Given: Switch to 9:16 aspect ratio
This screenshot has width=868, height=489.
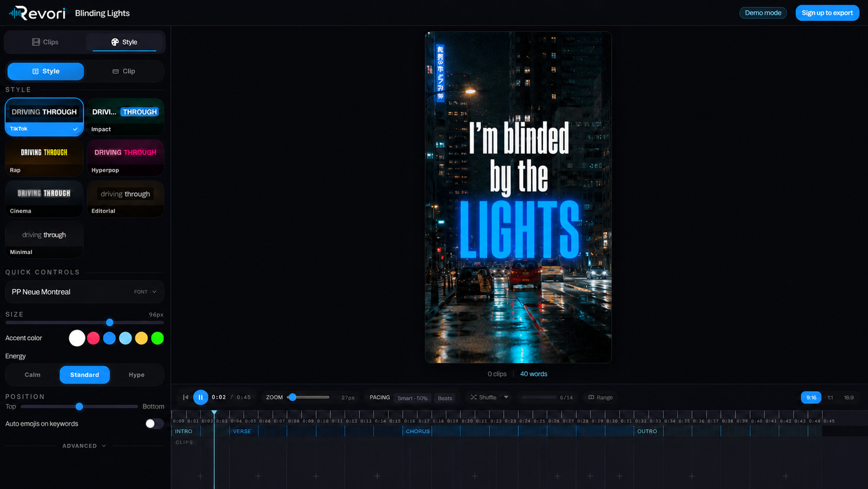Looking at the screenshot, I should pos(811,398).
